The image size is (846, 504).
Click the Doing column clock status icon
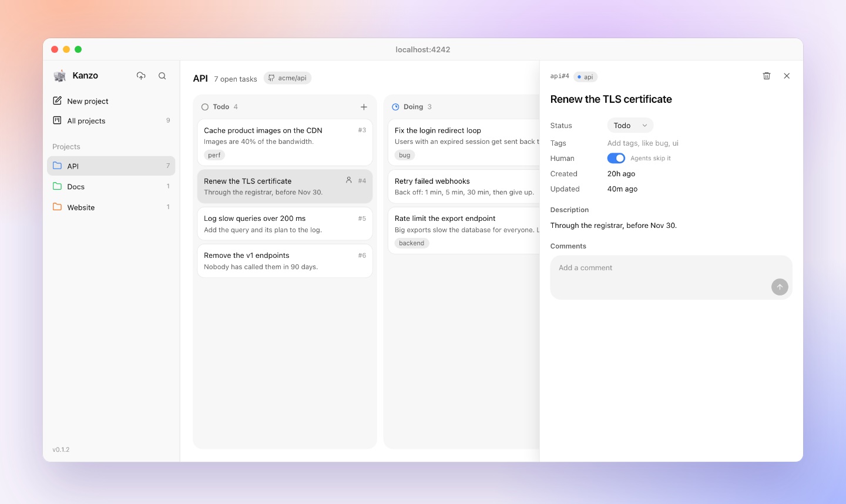pyautogui.click(x=395, y=107)
